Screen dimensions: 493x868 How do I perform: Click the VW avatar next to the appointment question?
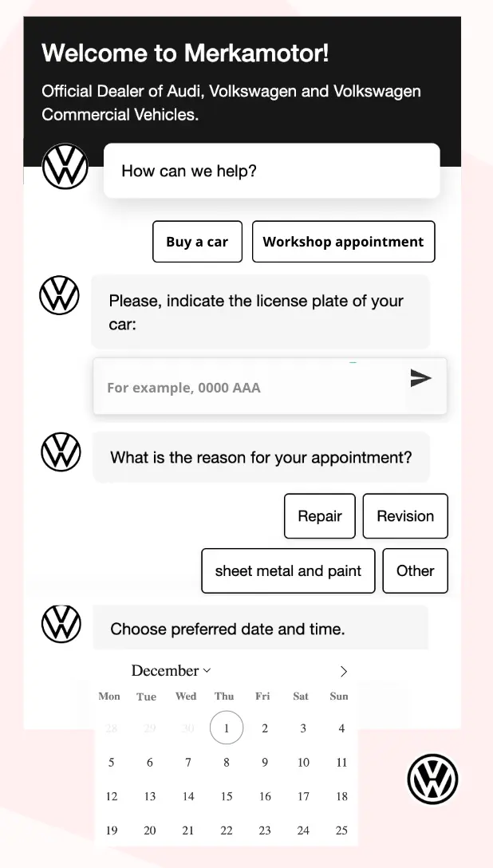tap(61, 452)
